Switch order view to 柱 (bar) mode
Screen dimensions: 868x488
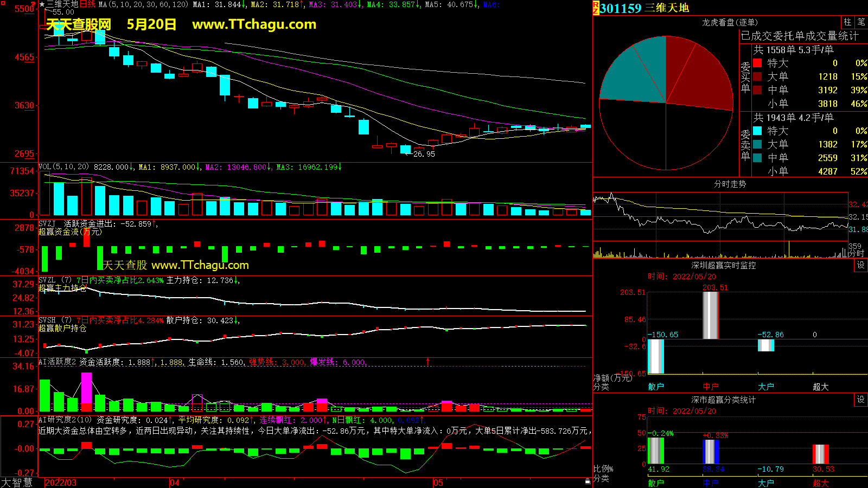tap(847, 22)
